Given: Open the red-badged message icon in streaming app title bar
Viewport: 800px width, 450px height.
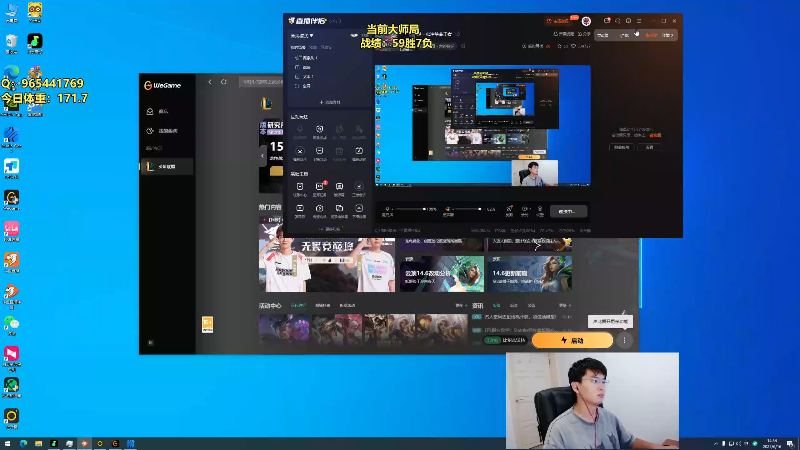Looking at the screenshot, I should [607, 21].
